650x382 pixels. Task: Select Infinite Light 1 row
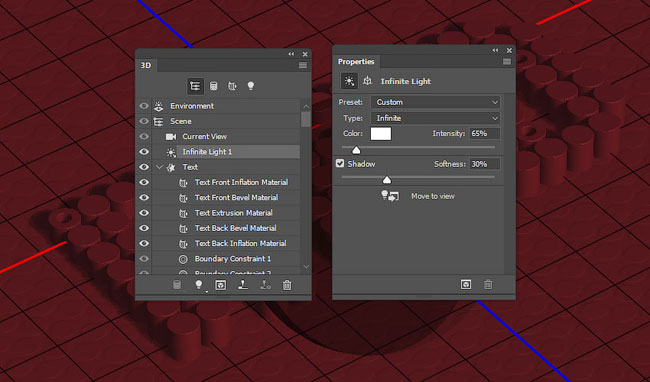coord(226,152)
